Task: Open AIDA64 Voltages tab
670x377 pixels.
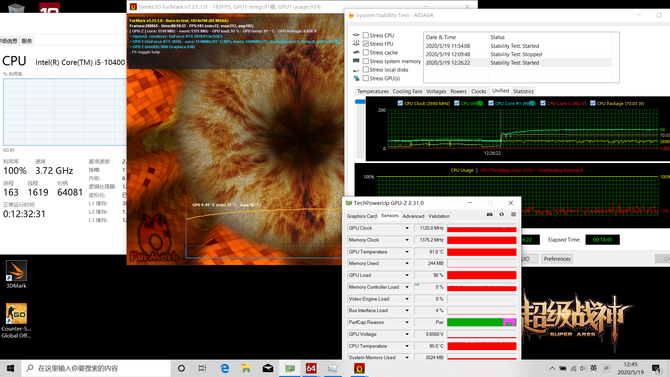Action: tap(436, 91)
